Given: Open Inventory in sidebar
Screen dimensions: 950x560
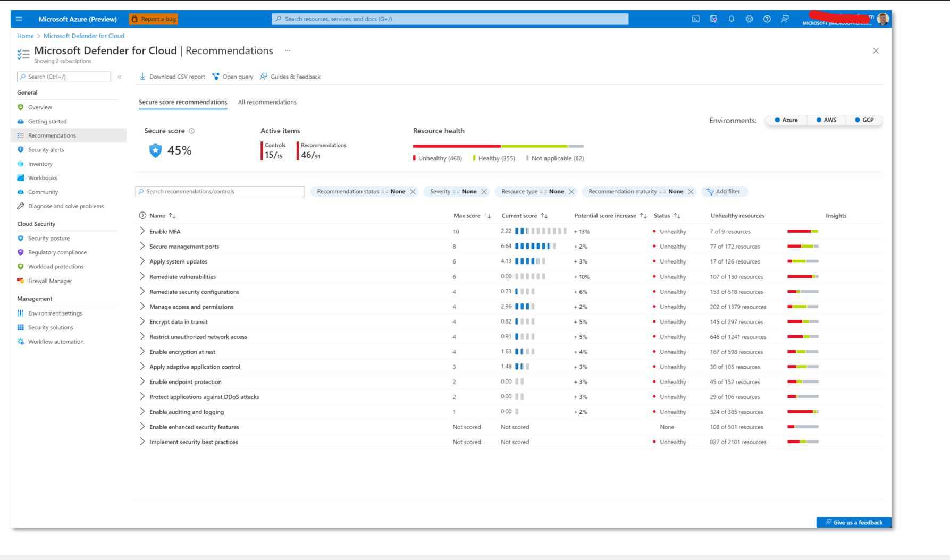Looking at the screenshot, I should pos(40,164).
